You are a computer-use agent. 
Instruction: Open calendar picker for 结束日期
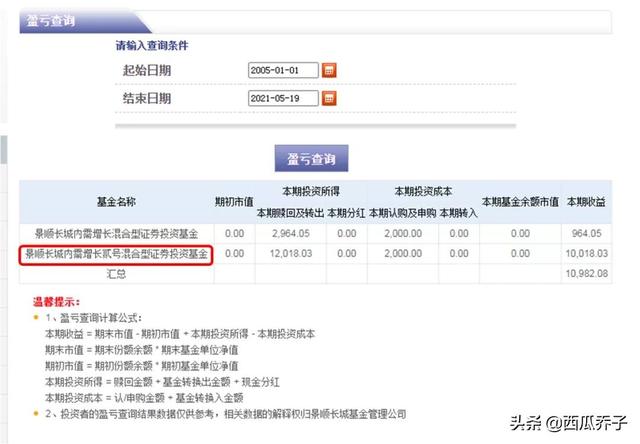[x=329, y=98]
